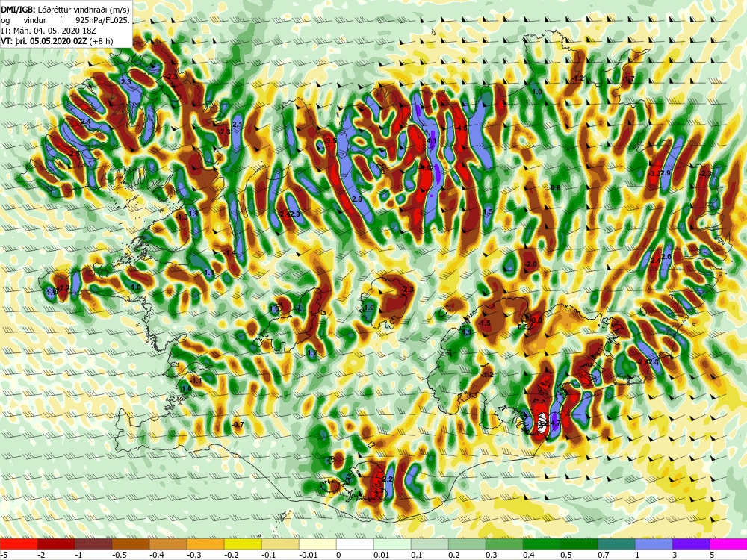Viewport: 747px width, 560px height.
Task: Click the header line 'DMI/IGB: Lóðréttur vindhraði (m/s)'
Action: coord(65,9)
